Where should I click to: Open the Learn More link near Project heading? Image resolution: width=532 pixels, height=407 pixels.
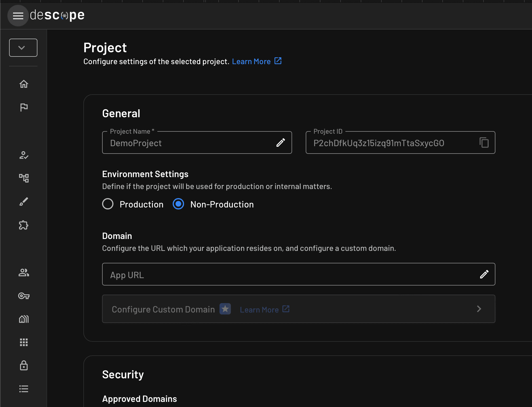252,61
